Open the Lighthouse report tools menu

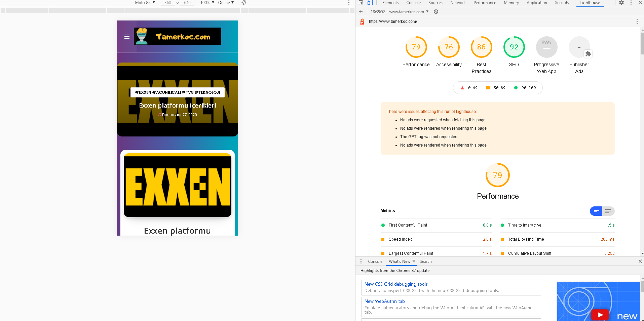point(637,22)
